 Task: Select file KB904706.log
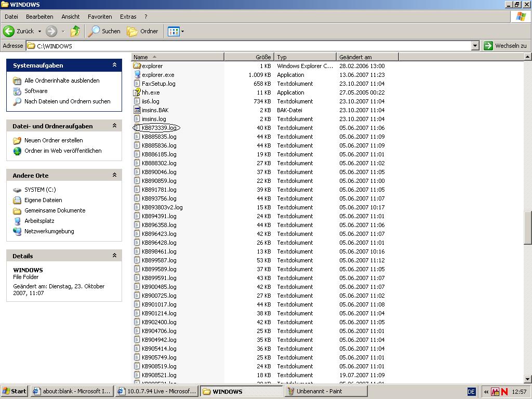click(x=159, y=331)
